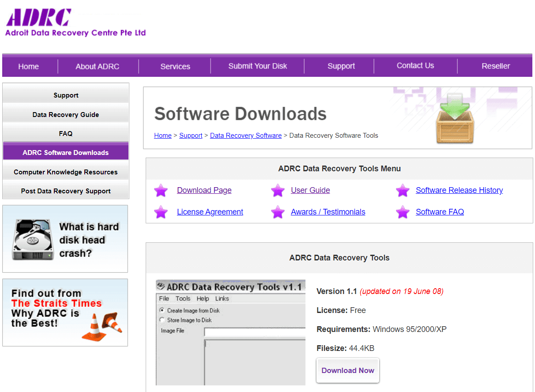Click the ADRC Data Recovery Tools screenshot thumbnail
The width and height of the screenshot is (535, 392).
pos(230,332)
